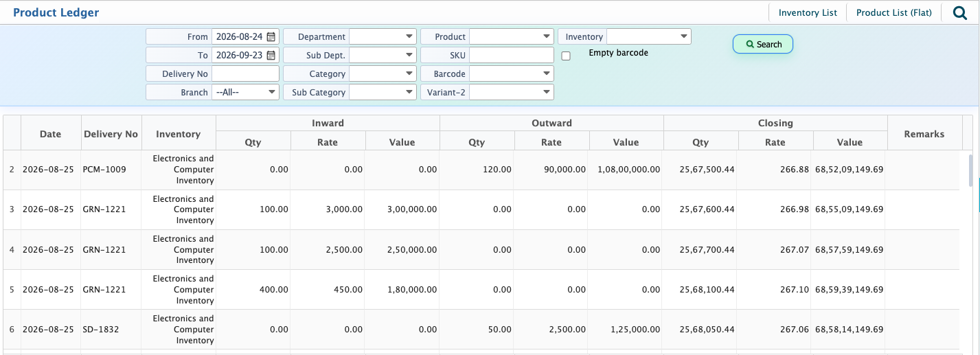Click the Remarks column header
This screenshot has width=980, height=355.
(924, 133)
